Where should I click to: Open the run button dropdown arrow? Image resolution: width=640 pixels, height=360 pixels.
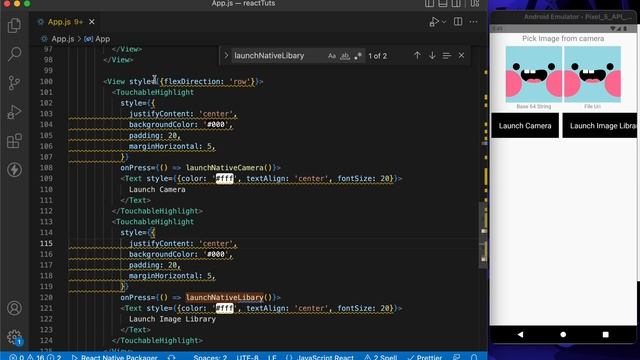pyautogui.click(x=444, y=22)
